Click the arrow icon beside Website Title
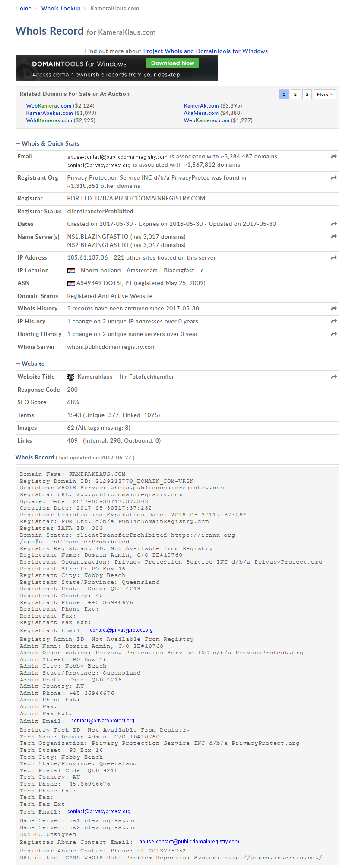Screen dimensions: 352x868 (334, 377)
